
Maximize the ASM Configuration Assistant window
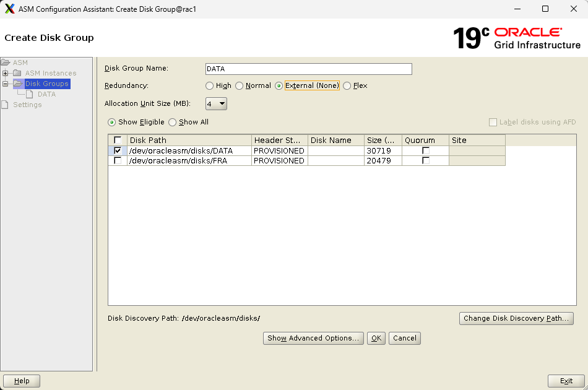point(545,9)
